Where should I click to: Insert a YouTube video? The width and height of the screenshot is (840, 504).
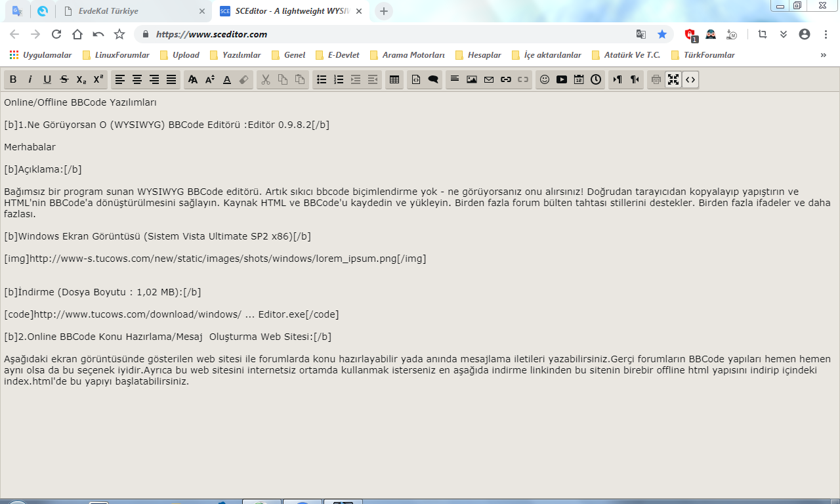coord(562,79)
